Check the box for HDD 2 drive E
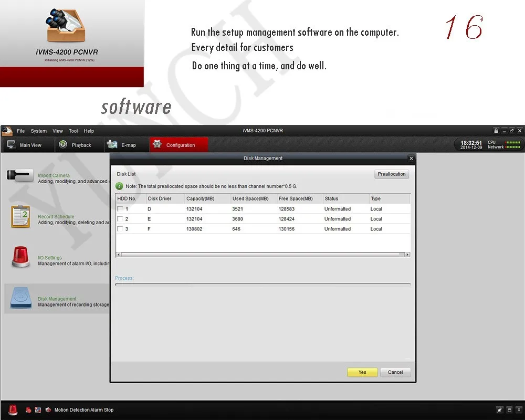Viewport: 525px width, 420px height. pyautogui.click(x=120, y=219)
